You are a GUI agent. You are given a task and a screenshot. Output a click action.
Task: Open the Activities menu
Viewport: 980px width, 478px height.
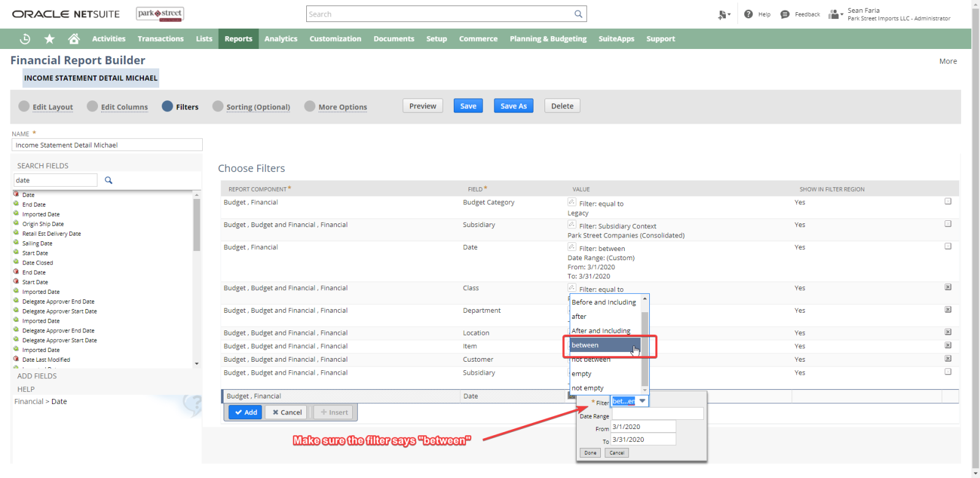[109, 39]
